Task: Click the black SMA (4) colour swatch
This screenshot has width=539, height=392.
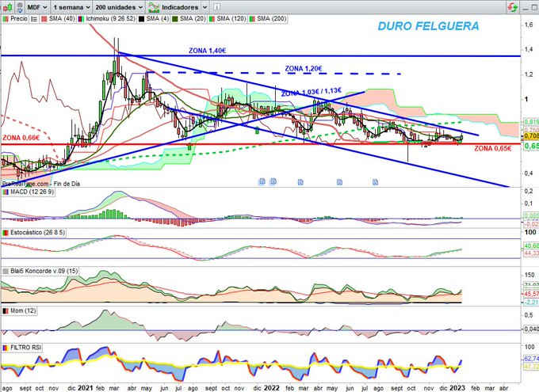Action: click(x=141, y=19)
